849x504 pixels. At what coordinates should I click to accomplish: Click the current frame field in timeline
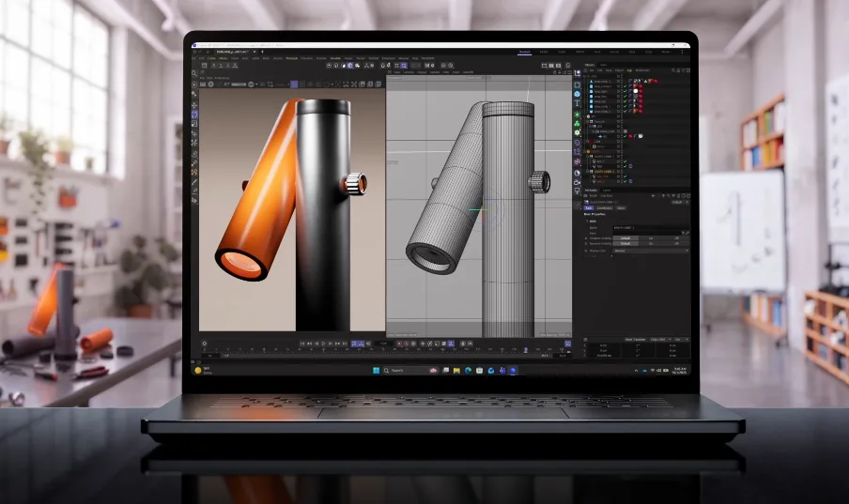point(383,344)
